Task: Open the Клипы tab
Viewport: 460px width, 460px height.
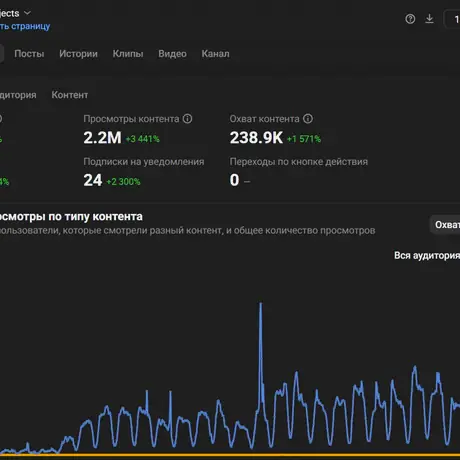Action: pos(128,54)
